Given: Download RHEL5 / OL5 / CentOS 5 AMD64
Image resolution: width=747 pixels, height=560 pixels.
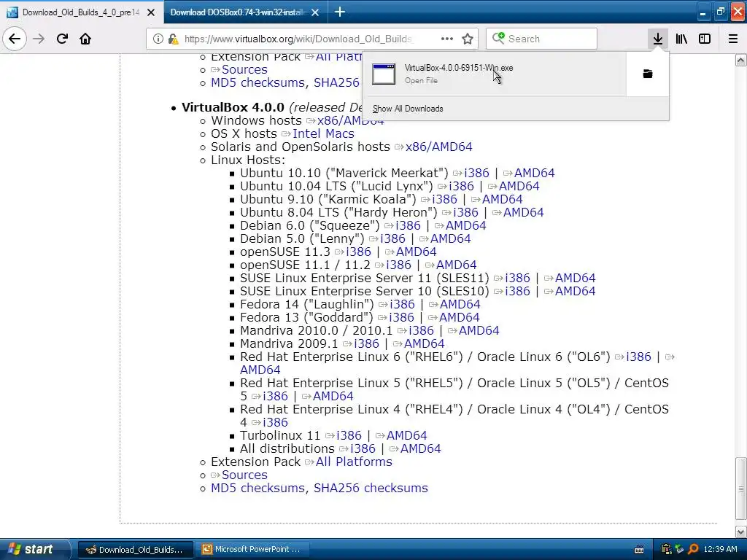Looking at the screenshot, I should coord(333,396).
